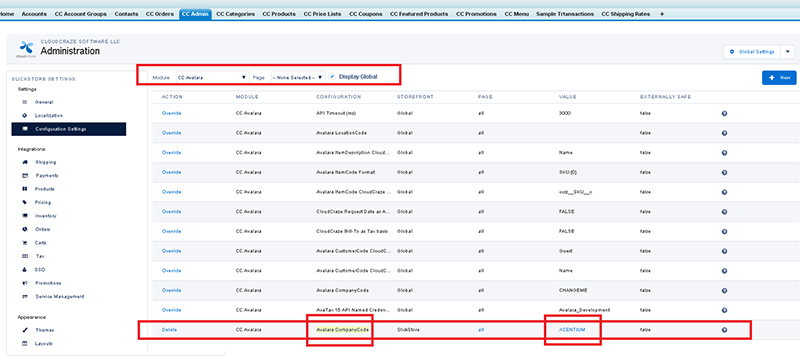The image size is (800, 361).
Task: Click the Orders icon under Integrations
Action: [24, 229]
